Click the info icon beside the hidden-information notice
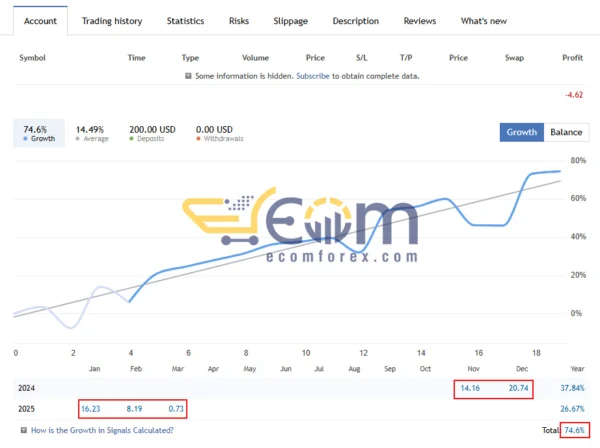Viewport: 600px width, 448px height. pyautogui.click(x=188, y=76)
